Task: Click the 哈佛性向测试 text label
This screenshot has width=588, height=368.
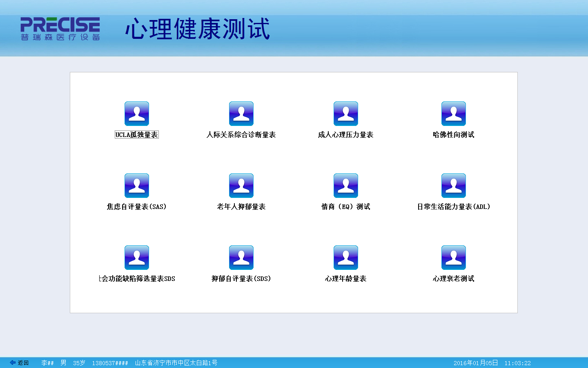Action: point(453,135)
